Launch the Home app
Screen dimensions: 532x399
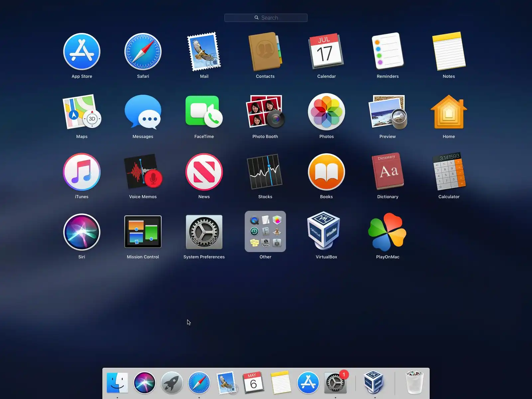449,112
